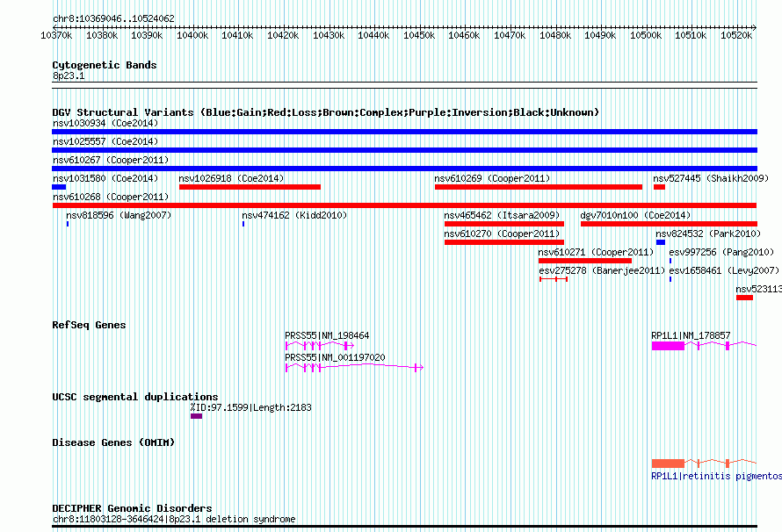Click the Cytogenetic Bands track title
This screenshot has height=532, width=782.
pyautogui.click(x=105, y=65)
